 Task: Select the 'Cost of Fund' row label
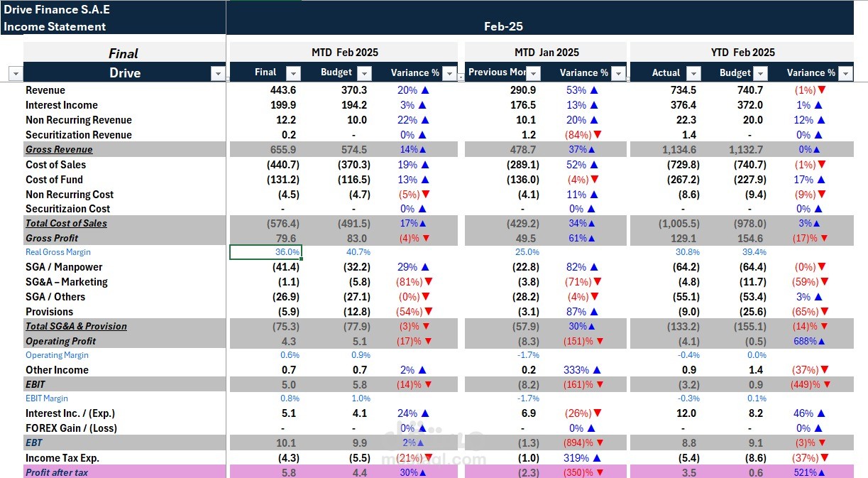pyautogui.click(x=54, y=180)
